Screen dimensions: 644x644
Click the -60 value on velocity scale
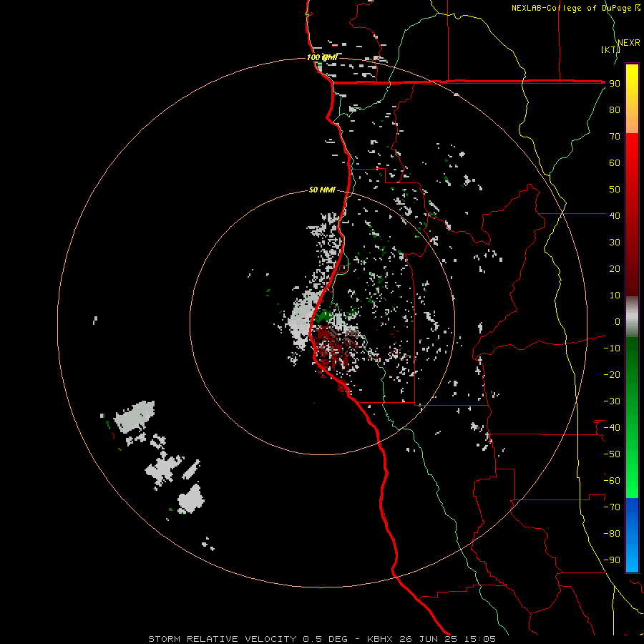[612, 481]
